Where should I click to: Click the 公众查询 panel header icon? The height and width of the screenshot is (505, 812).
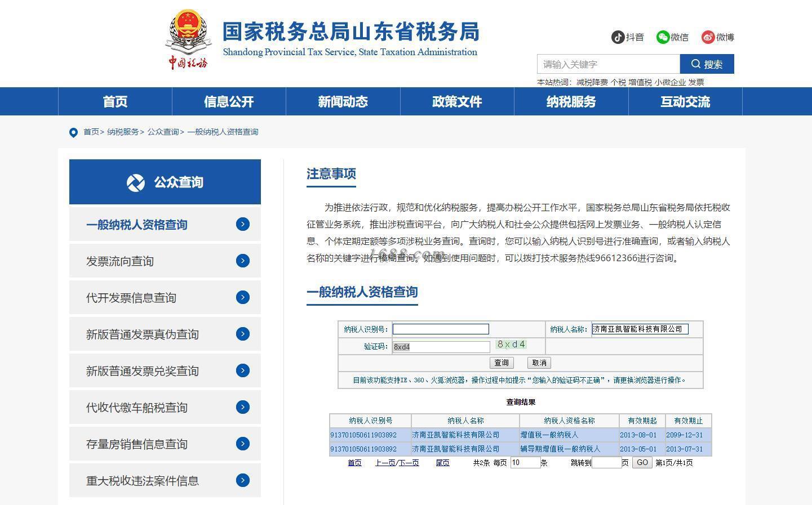point(136,182)
